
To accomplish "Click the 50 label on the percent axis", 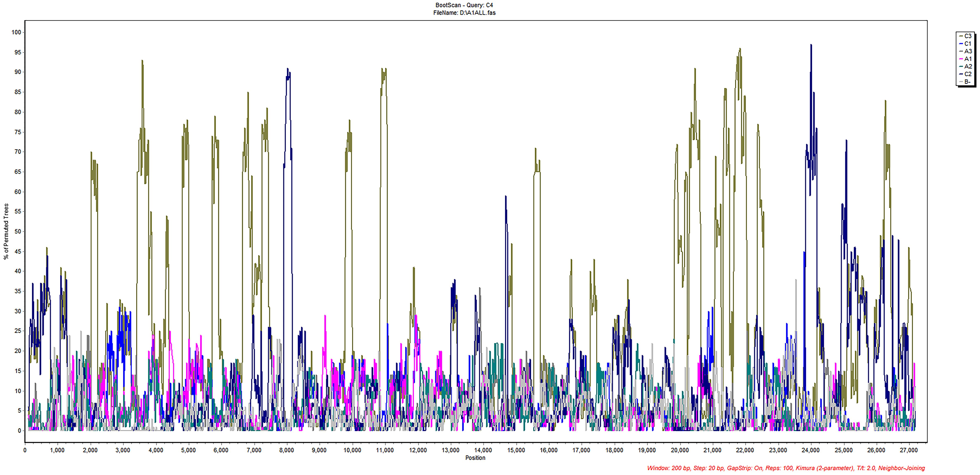I will [18, 232].
